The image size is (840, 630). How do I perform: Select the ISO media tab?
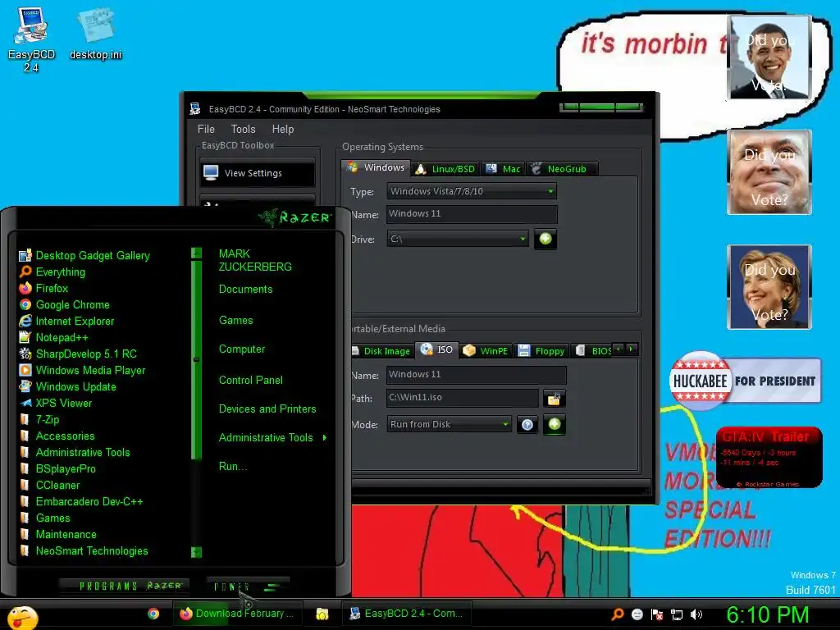[x=436, y=349]
